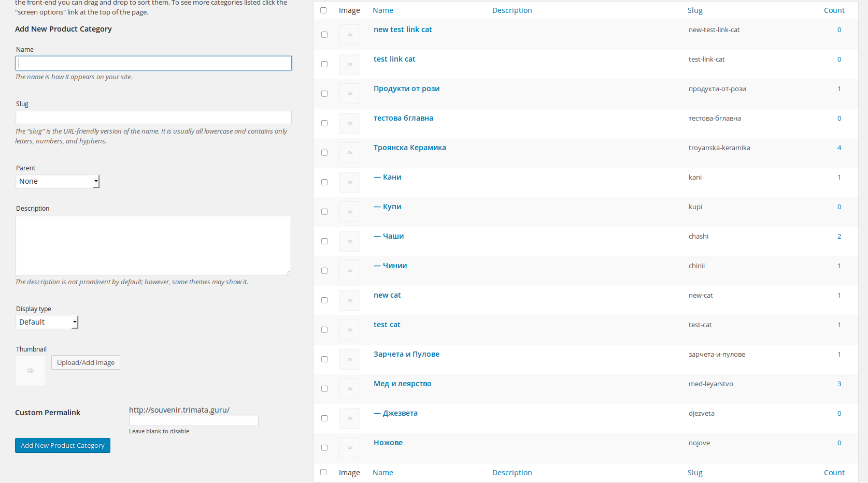This screenshot has height=483, width=868.
Task: Click image placeholder for test link cat
Action: pyautogui.click(x=350, y=64)
